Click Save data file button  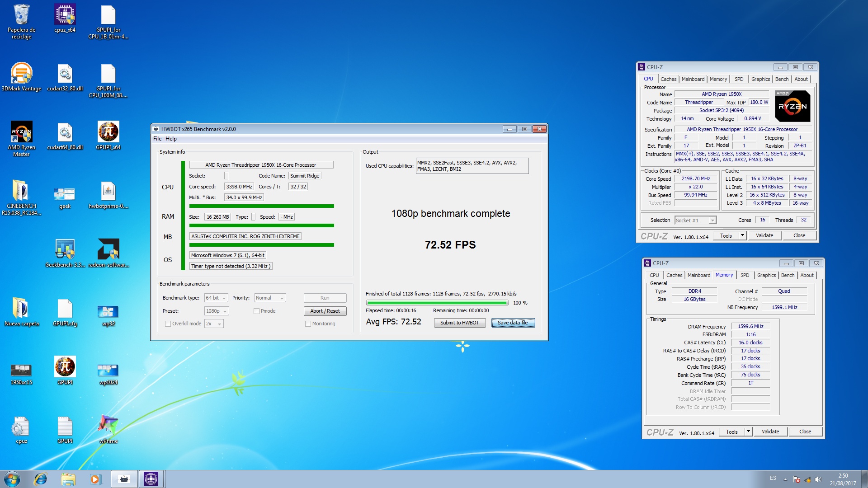(513, 323)
